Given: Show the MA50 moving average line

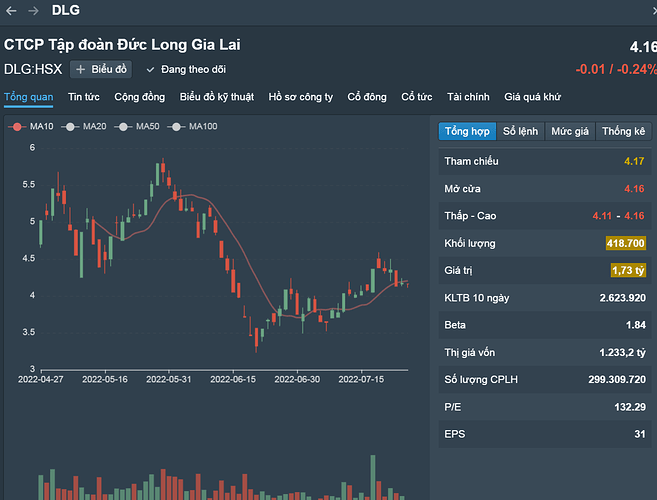Looking at the screenshot, I should click(122, 126).
